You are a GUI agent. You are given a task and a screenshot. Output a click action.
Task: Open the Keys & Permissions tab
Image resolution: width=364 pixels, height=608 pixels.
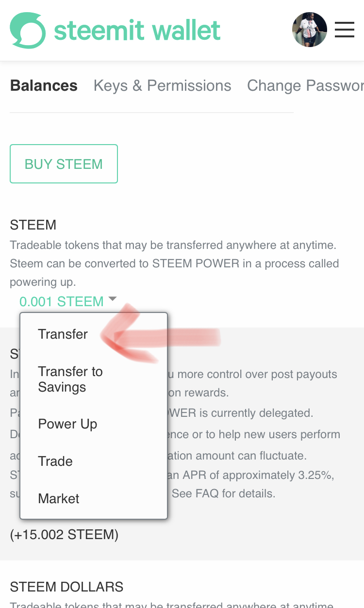click(162, 86)
